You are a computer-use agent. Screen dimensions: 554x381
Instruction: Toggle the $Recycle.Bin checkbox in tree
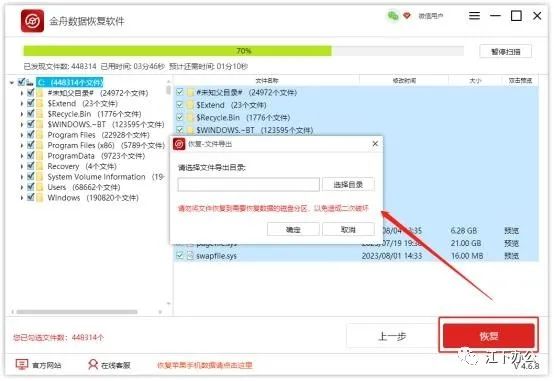pyautogui.click(x=31, y=114)
